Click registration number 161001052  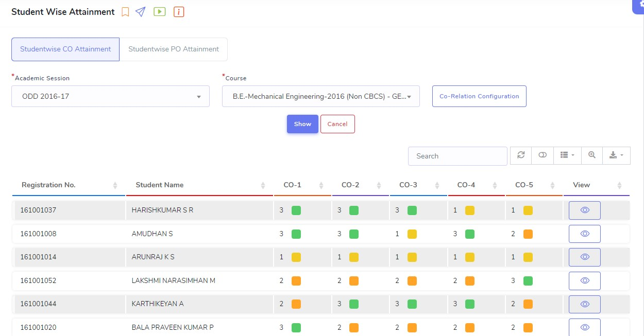(x=38, y=280)
